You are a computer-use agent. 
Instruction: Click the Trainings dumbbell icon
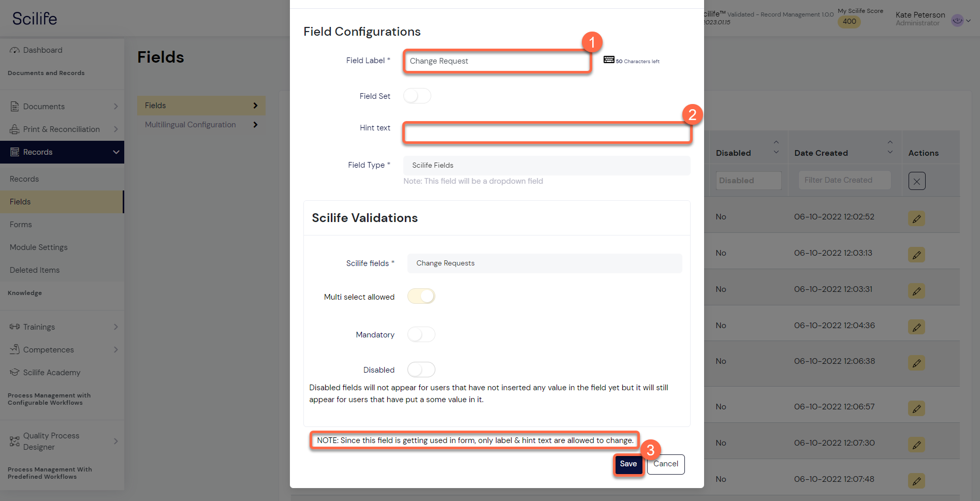click(14, 327)
